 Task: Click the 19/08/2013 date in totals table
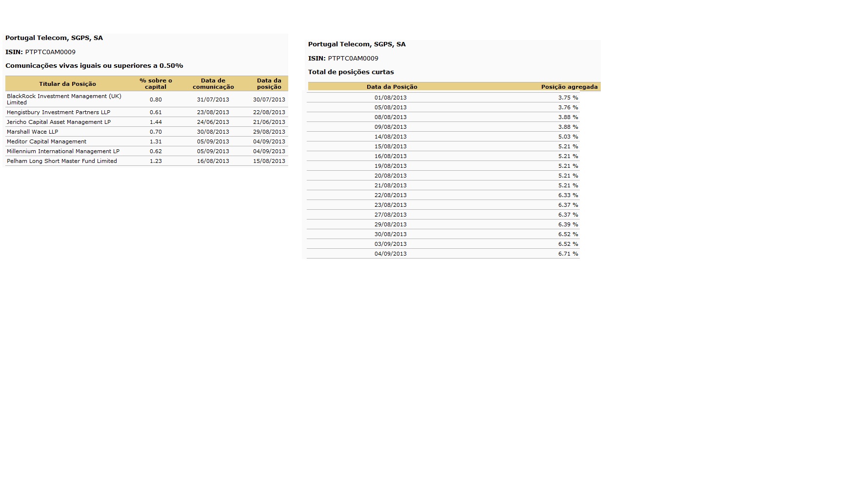[x=391, y=166]
